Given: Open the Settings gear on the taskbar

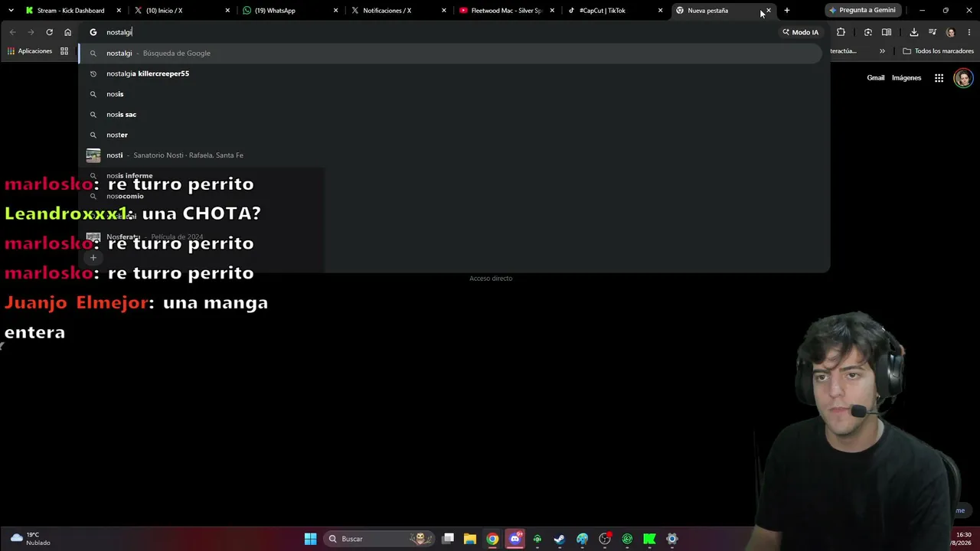Looking at the screenshot, I should click(671, 539).
